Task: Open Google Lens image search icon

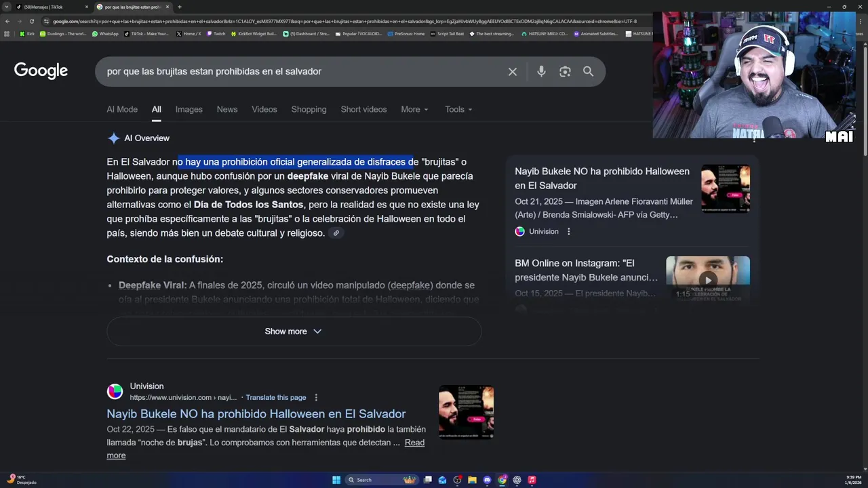Action: pos(565,72)
